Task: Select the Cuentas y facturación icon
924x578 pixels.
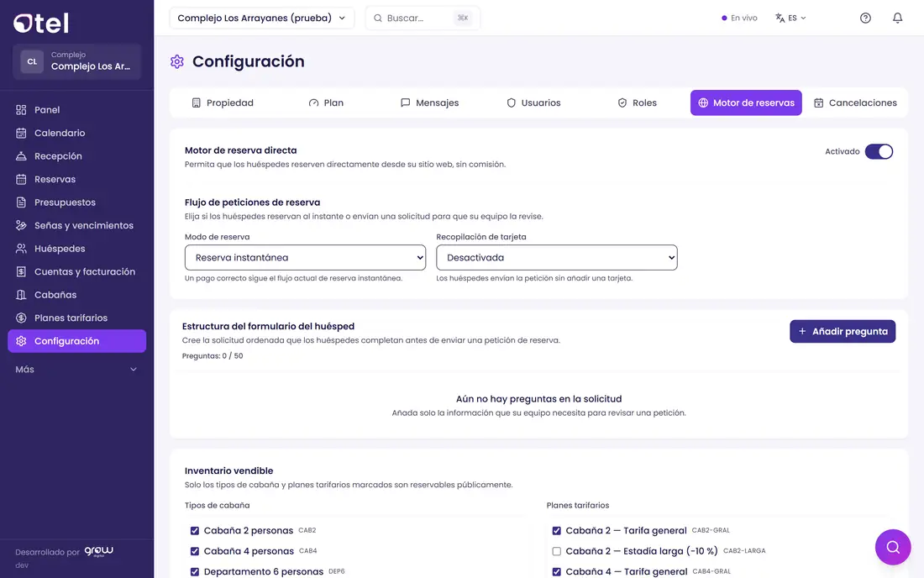Action: (x=21, y=271)
